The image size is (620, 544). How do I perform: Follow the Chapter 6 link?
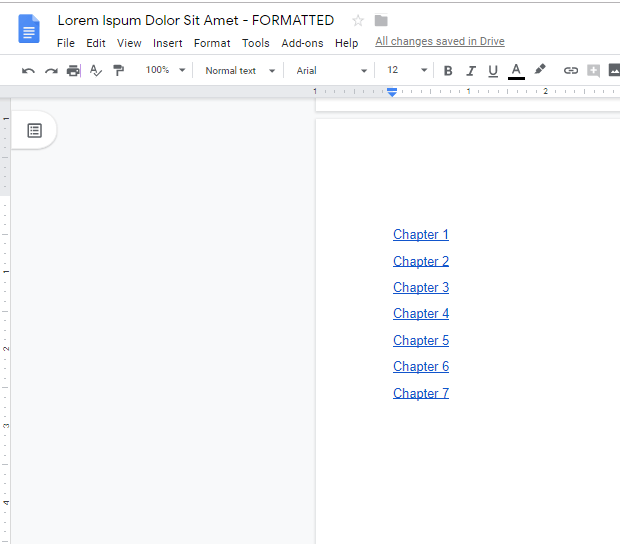tap(421, 366)
